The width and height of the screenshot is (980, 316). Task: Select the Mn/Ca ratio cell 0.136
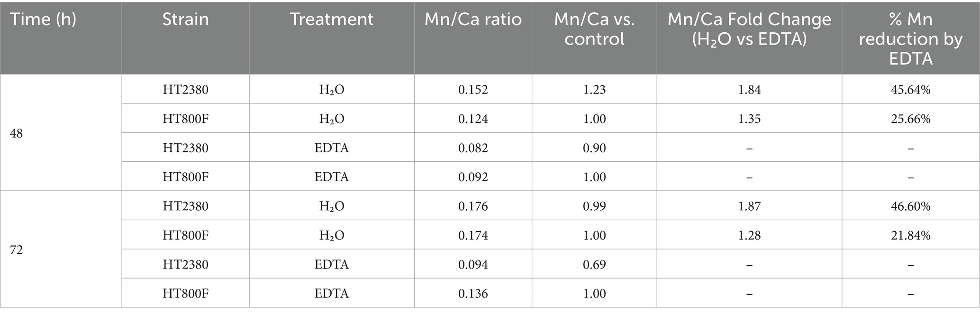pyautogui.click(x=473, y=294)
